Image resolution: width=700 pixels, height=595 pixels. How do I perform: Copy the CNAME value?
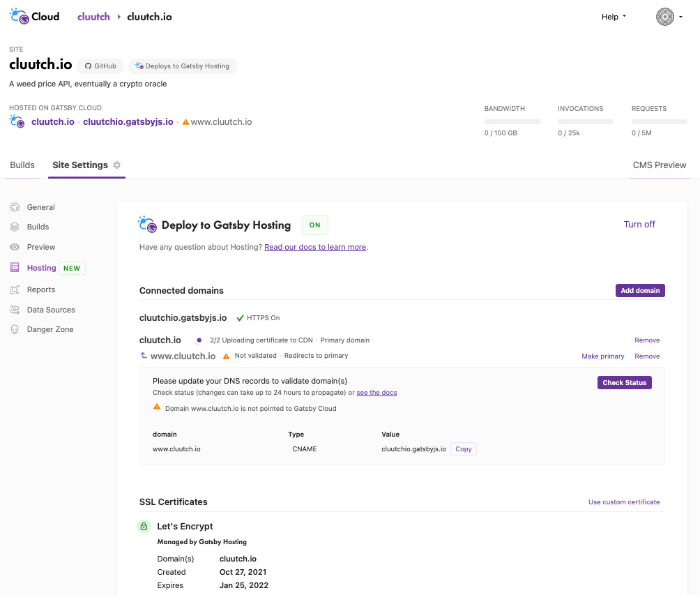[x=464, y=449]
